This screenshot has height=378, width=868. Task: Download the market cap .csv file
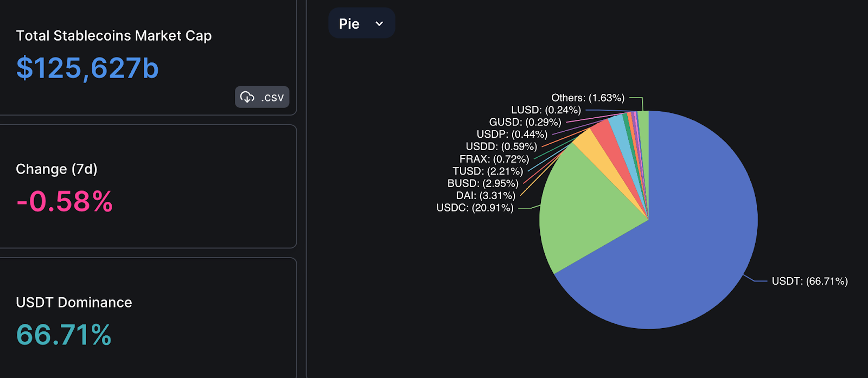pyautogui.click(x=262, y=97)
